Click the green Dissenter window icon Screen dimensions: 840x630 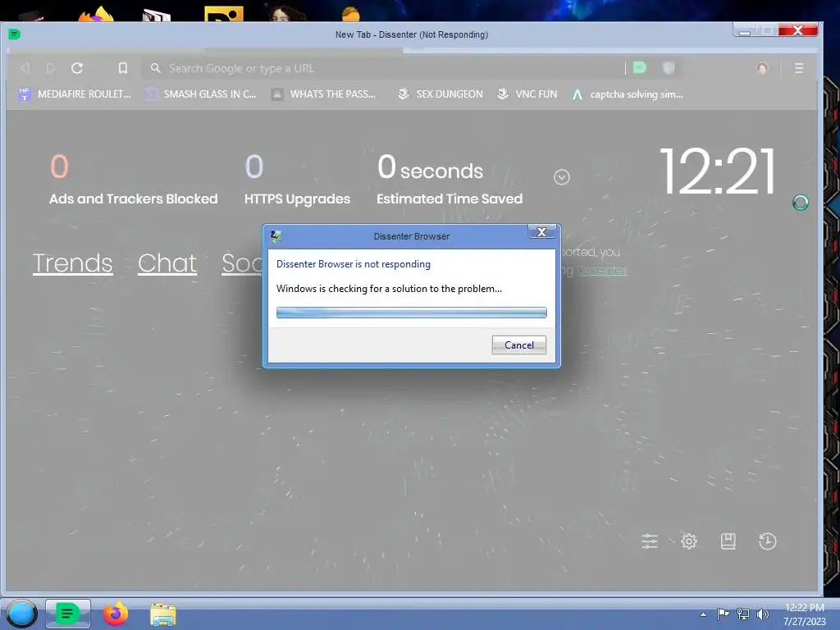15,34
